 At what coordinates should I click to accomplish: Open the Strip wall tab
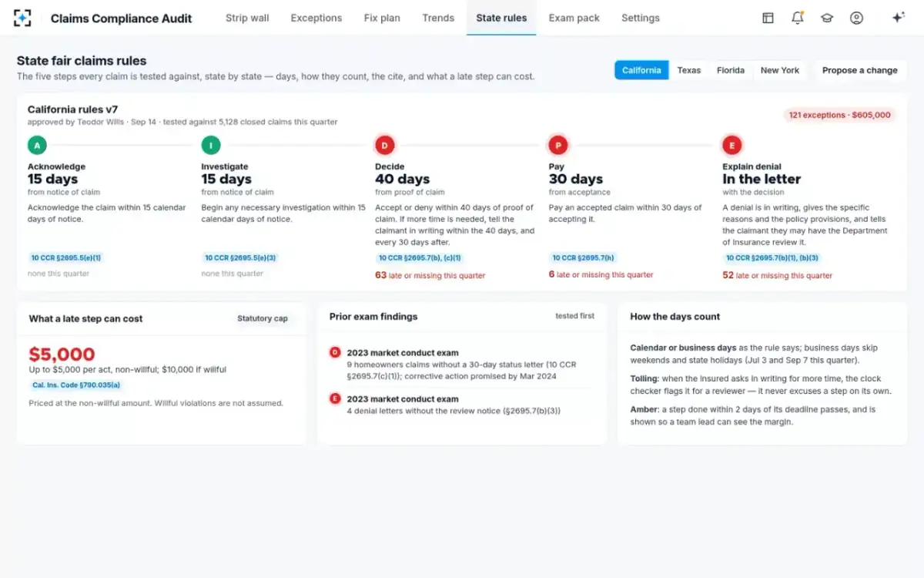tap(247, 18)
